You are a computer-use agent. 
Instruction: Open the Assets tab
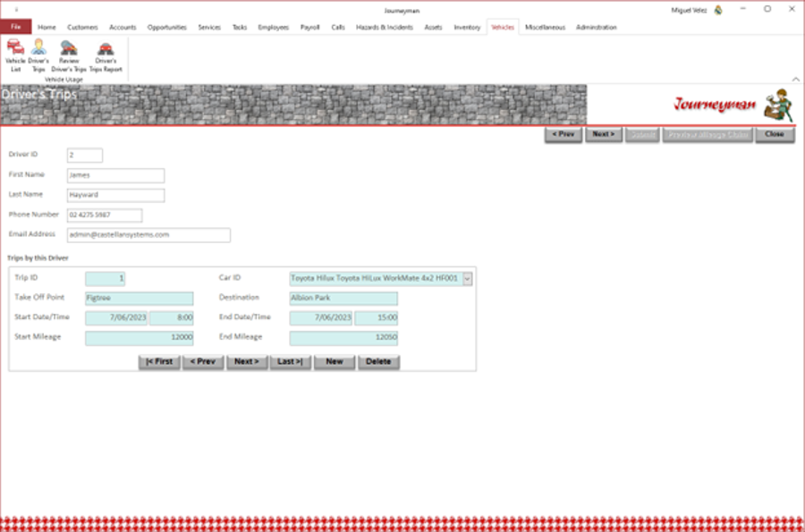(x=433, y=27)
